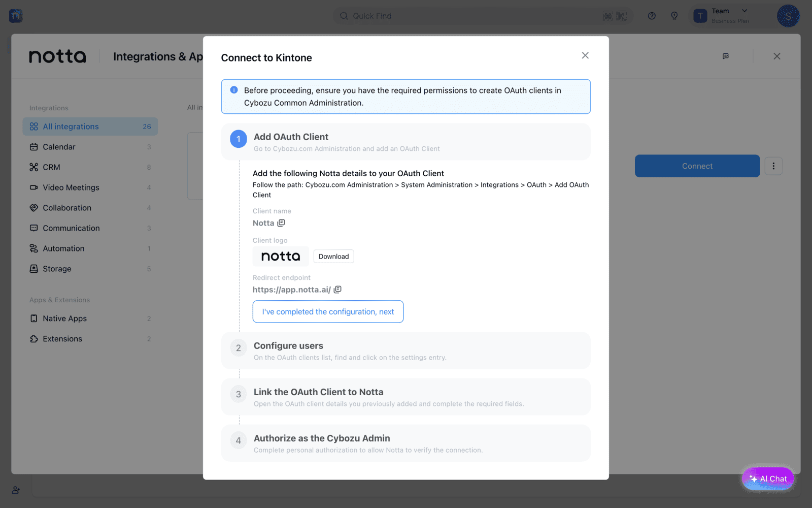Image resolution: width=812 pixels, height=508 pixels.
Task: Open the user avatar S profile
Action: point(788,16)
